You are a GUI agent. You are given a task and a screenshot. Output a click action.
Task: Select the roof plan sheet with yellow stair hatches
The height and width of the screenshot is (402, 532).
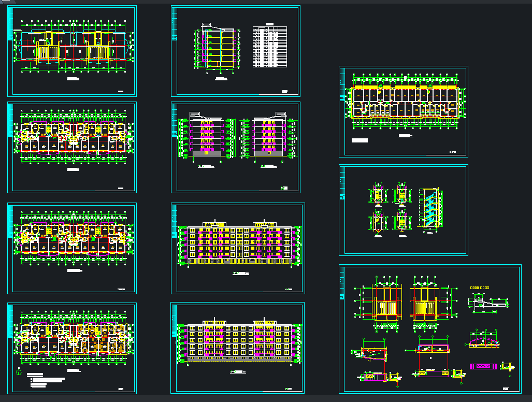tap(72, 51)
